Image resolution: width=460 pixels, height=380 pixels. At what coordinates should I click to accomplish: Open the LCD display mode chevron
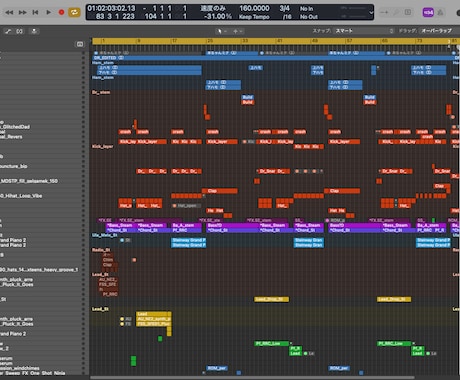tap(371, 12)
